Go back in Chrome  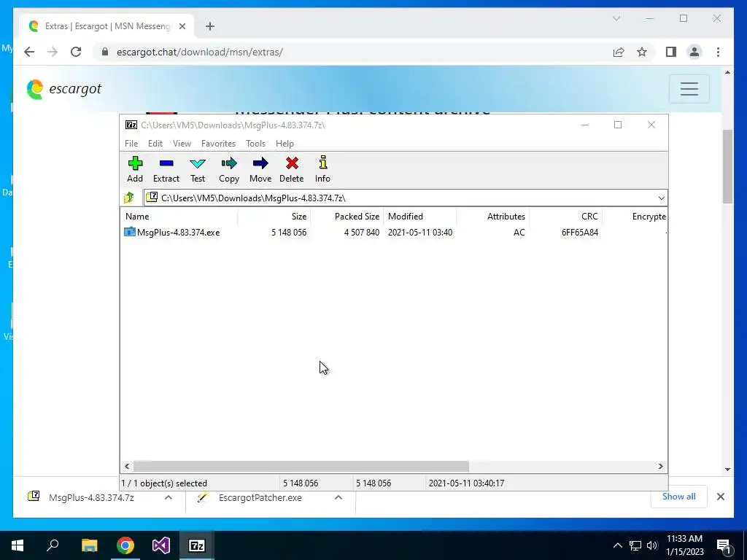click(x=29, y=52)
